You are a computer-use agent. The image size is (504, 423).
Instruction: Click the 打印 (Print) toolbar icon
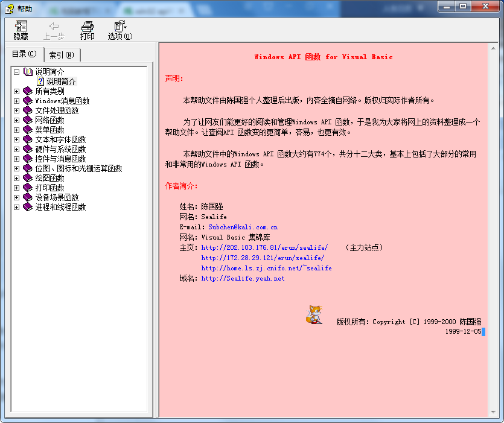[x=87, y=30]
